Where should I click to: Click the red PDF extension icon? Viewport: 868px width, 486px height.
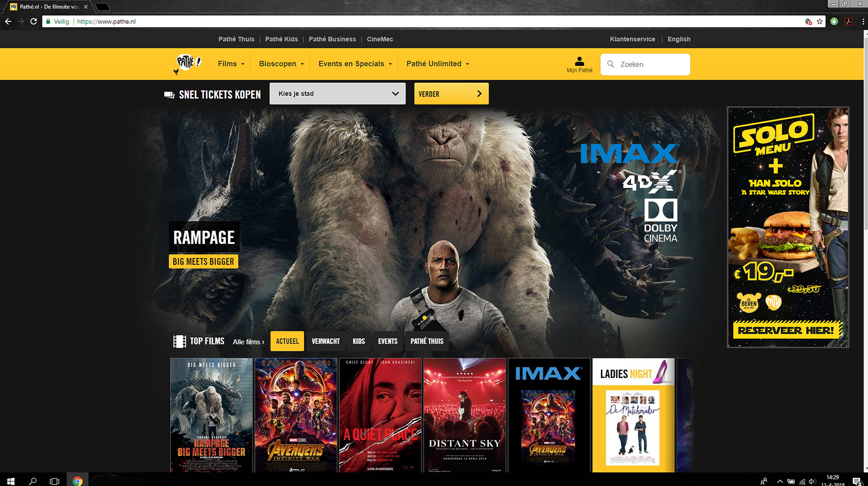pyautogui.click(x=849, y=21)
